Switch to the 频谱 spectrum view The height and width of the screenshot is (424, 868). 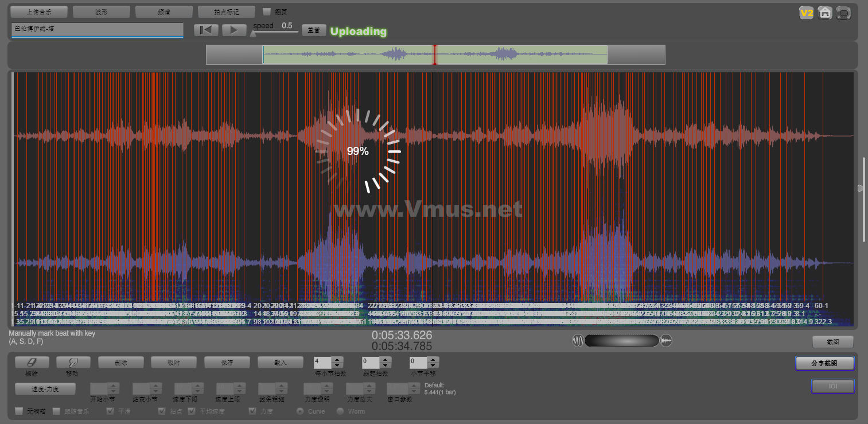point(164,11)
